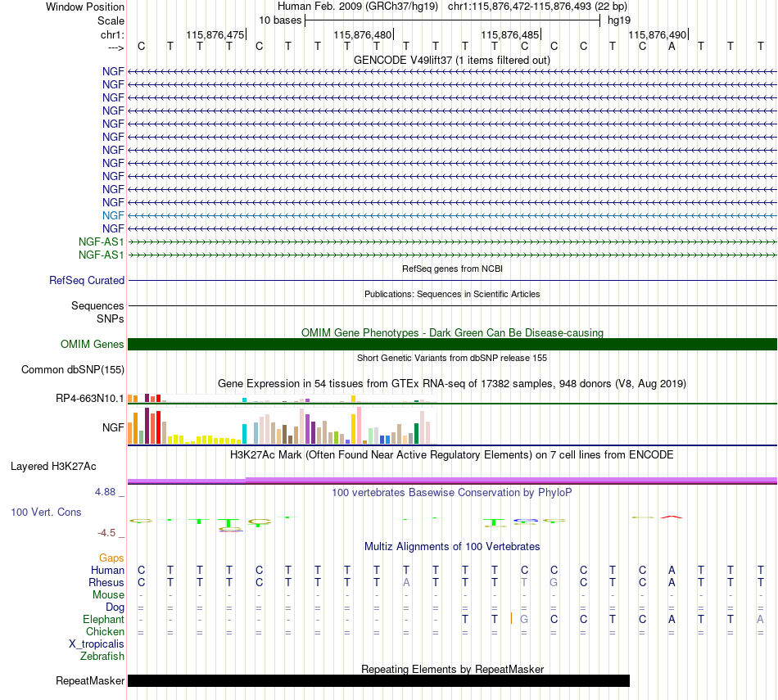
Task: Click the black RepeatMasker element bar
Action: pos(378,680)
